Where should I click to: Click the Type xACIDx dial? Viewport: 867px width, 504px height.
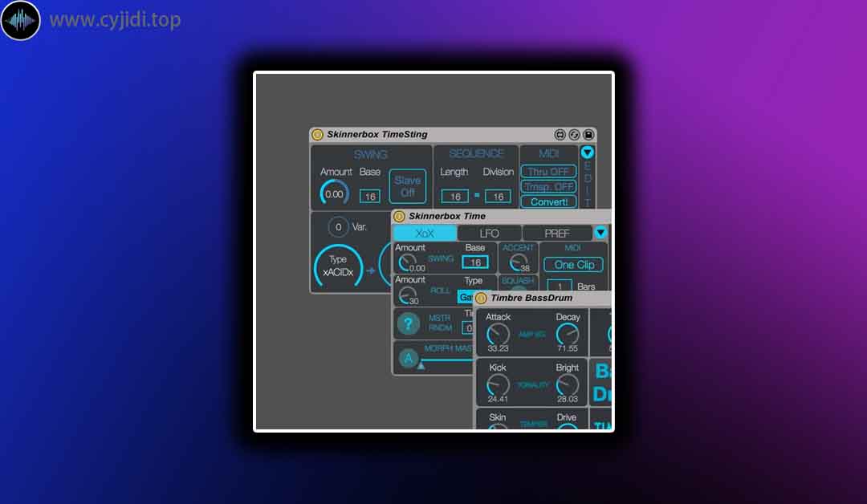pyautogui.click(x=338, y=267)
